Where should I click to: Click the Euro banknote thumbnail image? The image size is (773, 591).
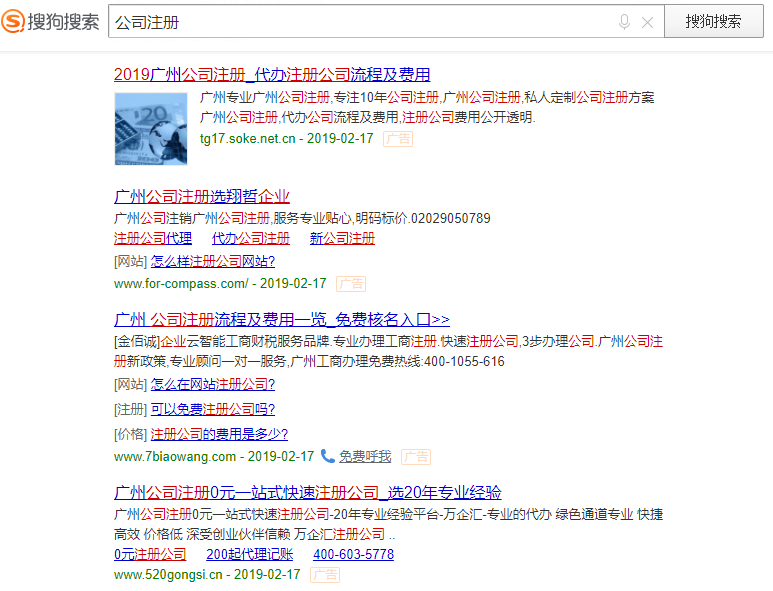click(150, 129)
